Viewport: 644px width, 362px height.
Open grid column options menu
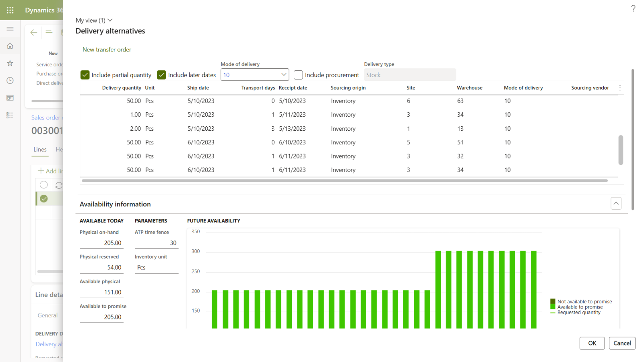[620, 88]
